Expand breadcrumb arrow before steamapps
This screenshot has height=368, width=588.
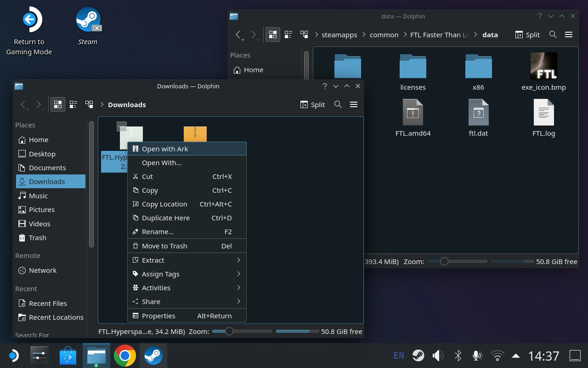click(317, 34)
